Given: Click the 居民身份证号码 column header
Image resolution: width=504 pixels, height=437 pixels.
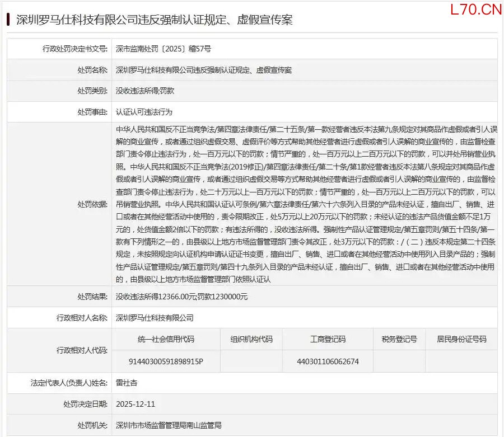Looking at the screenshot, I should click(461, 339).
